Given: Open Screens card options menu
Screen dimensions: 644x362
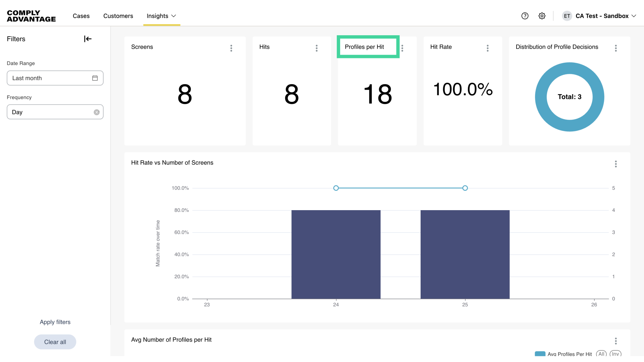Looking at the screenshot, I should [x=231, y=48].
